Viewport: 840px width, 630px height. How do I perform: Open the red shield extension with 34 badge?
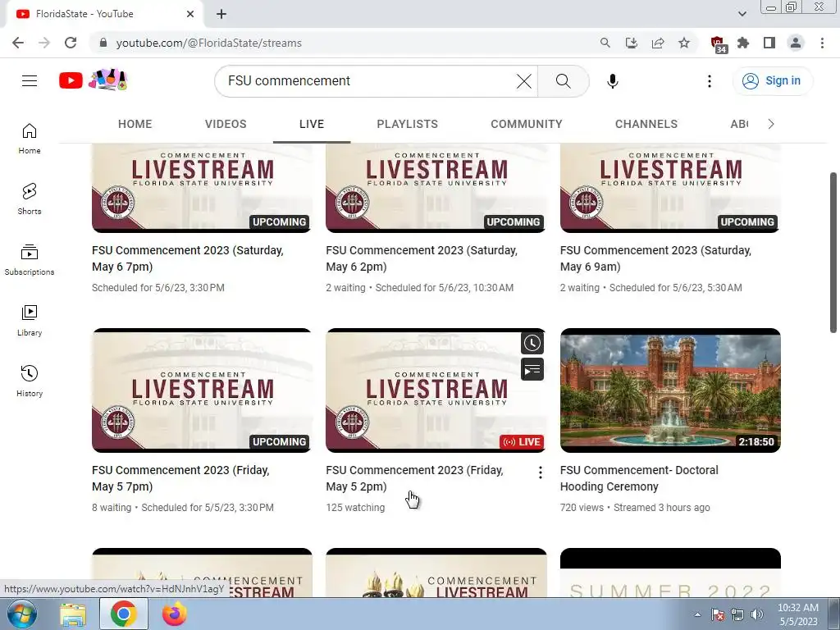pos(719,44)
